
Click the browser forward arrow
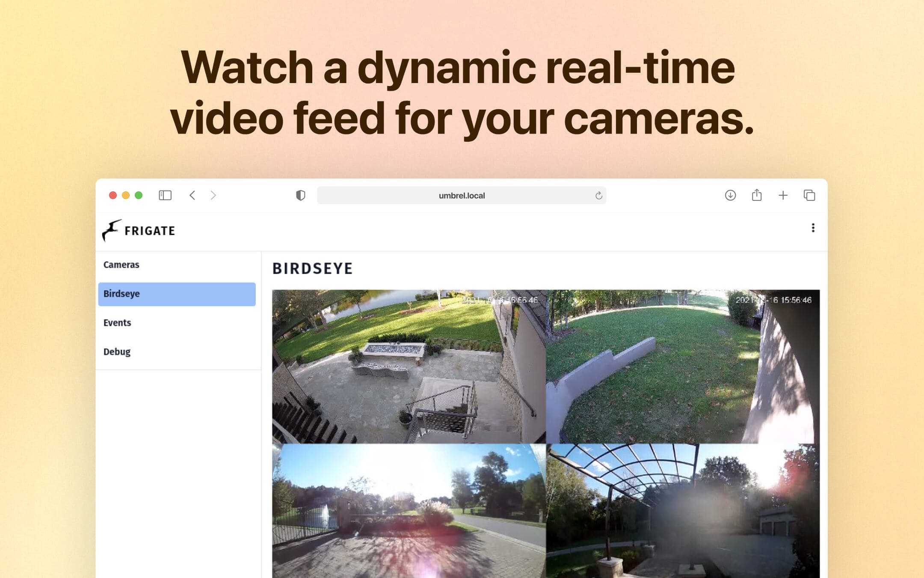213,195
